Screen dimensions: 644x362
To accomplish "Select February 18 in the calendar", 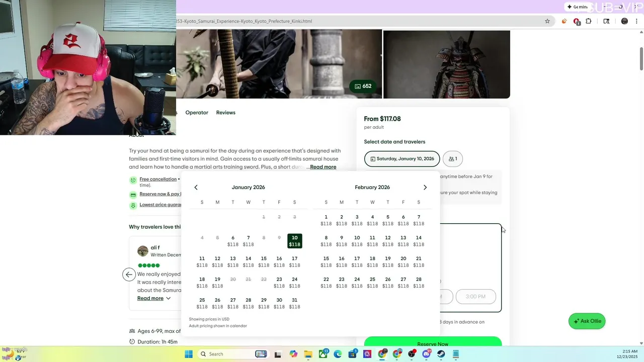I will click(x=372, y=261).
